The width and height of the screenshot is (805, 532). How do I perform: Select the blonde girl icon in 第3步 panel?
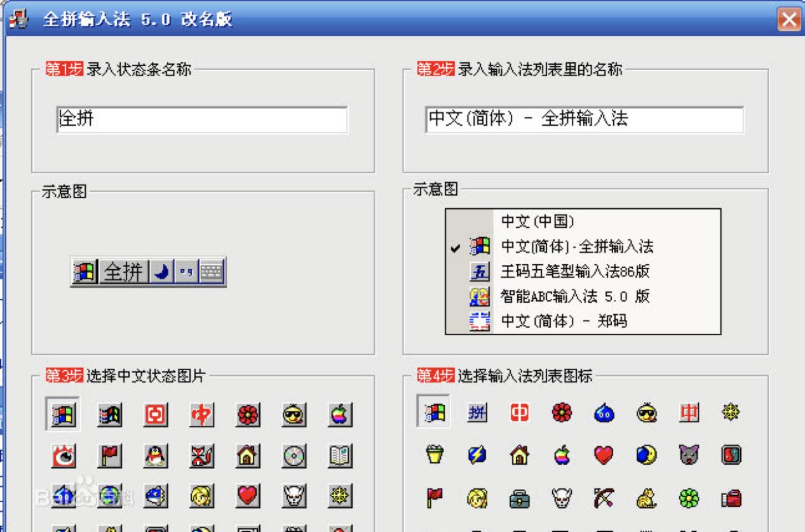(201, 496)
